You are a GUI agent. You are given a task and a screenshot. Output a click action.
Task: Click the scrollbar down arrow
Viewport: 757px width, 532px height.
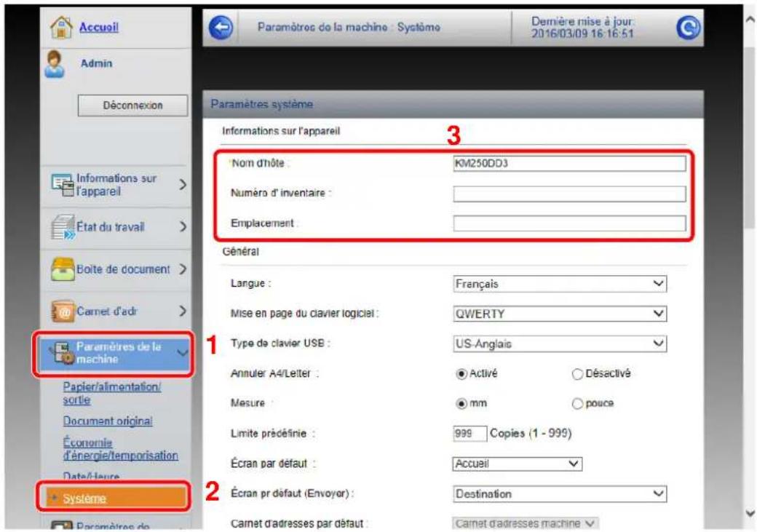tap(750, 513)
